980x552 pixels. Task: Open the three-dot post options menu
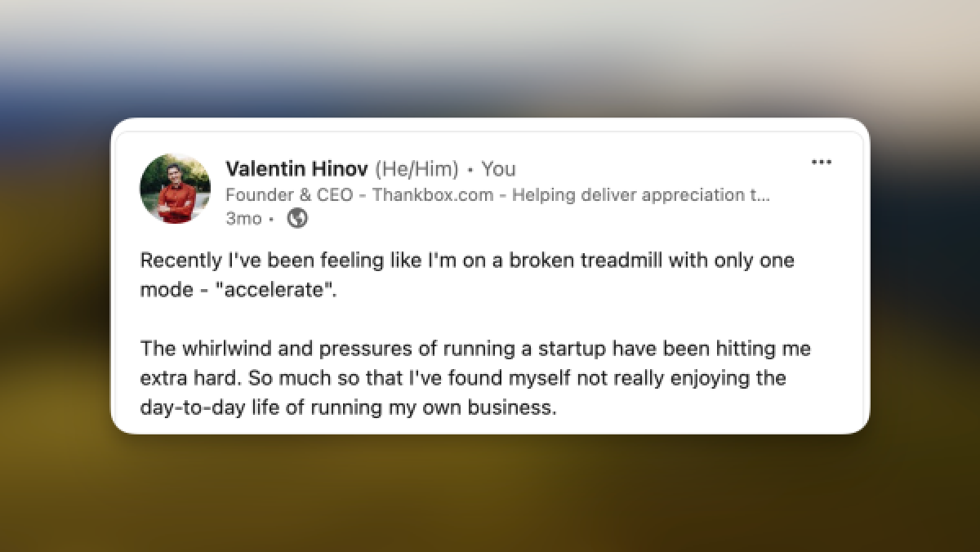(x=821, y=162)
